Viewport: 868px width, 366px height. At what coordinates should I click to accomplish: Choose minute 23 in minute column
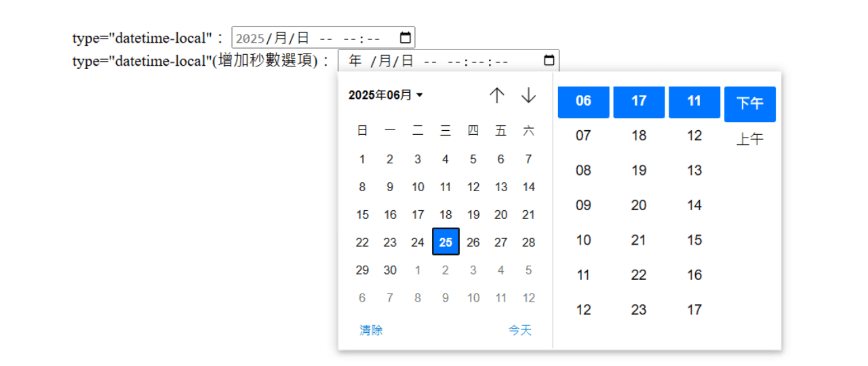(x=639, y=310)
